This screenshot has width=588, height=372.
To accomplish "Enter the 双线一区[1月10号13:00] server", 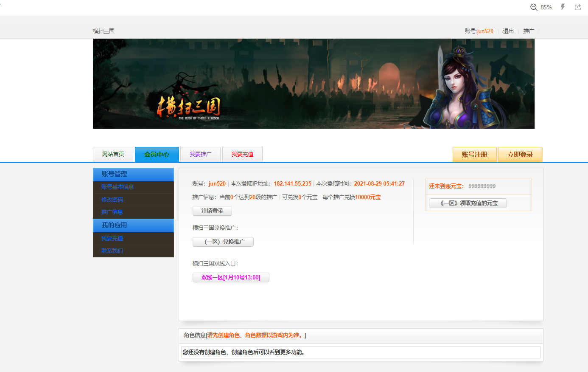I will pyautogui.click(x=231, y=277).
